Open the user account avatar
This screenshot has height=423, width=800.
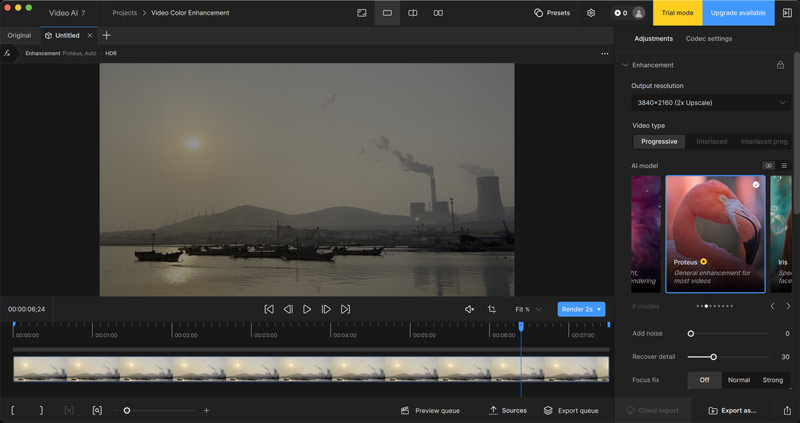pos(638,13)
